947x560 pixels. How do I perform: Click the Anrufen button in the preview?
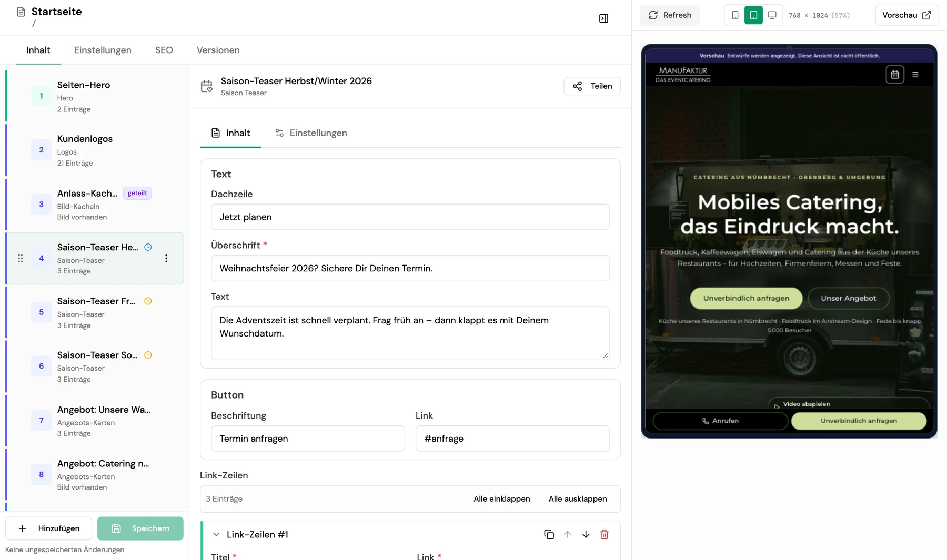720,421
